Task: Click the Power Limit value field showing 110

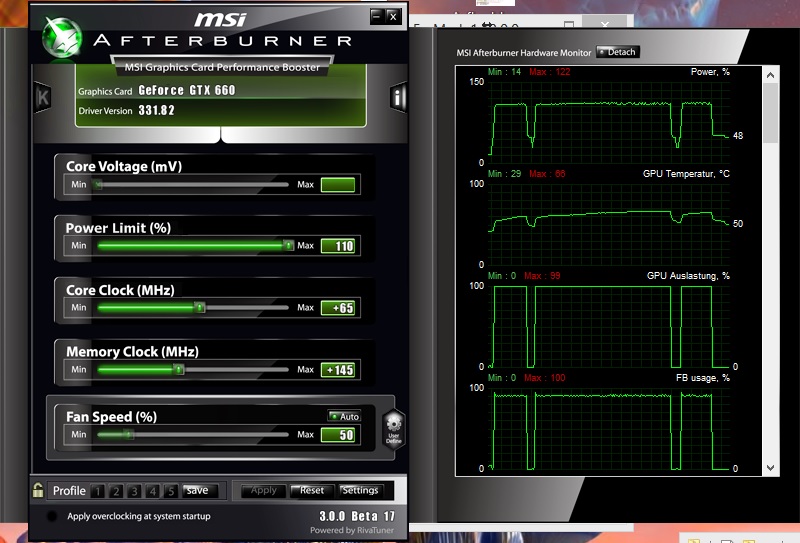Action: [x=338, y=246]
